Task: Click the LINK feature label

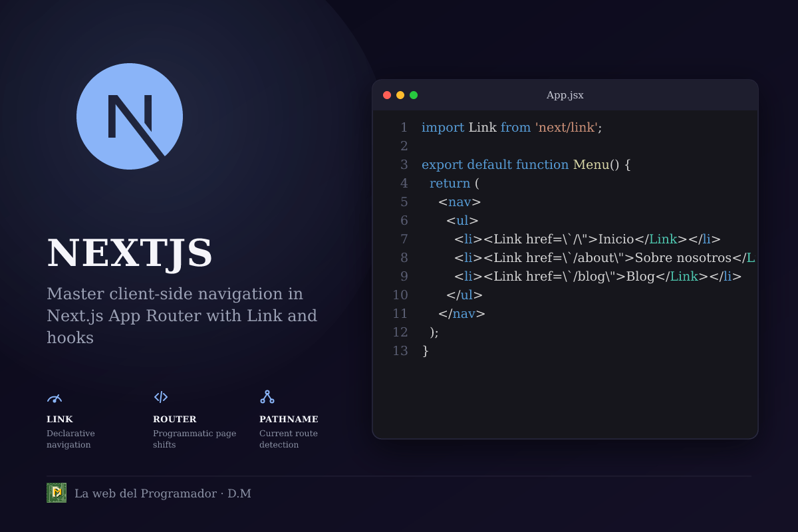Action: (60, 419)
